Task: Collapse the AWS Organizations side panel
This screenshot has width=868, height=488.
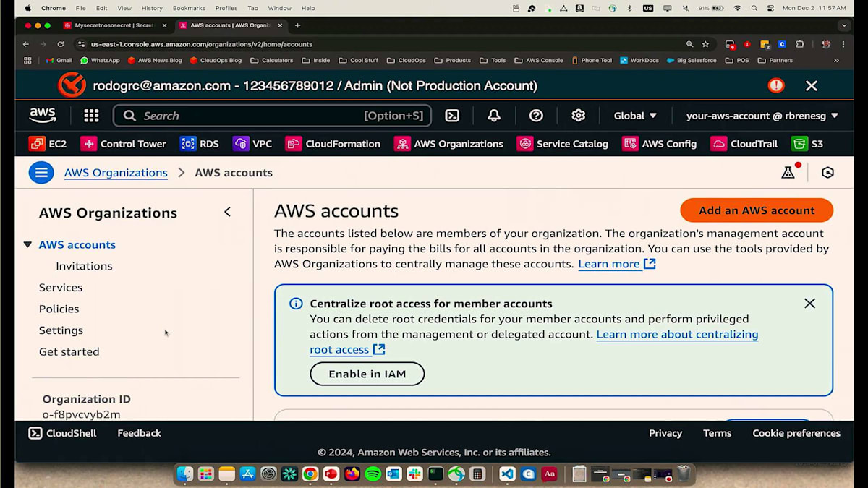Action: (x=227, y=212)
